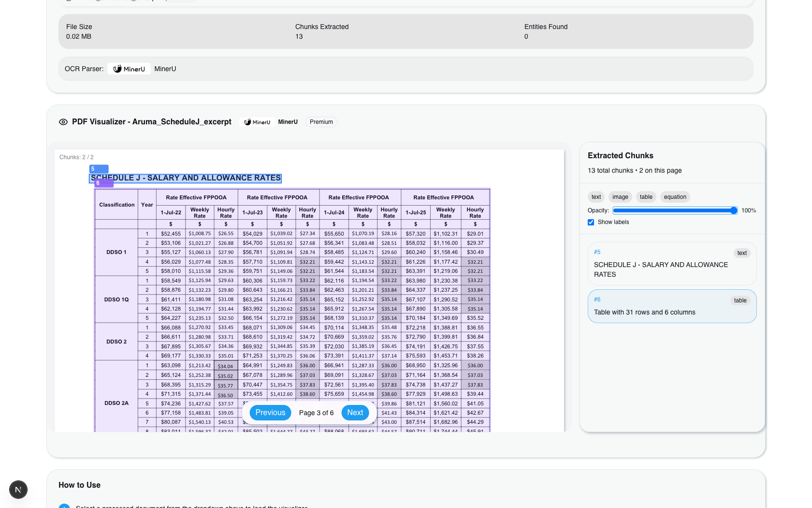
Task: Click the 1-Jul-24 column header
Action: tap(334, 212)
